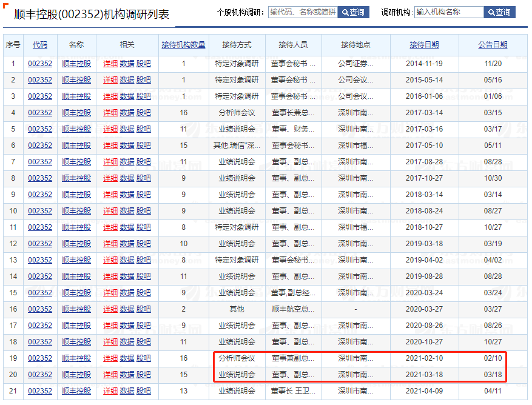Click the 业绩说明会 cell dated 2021-03-18
This screenshot has width=532, height=405.
[x=237, y=375]
